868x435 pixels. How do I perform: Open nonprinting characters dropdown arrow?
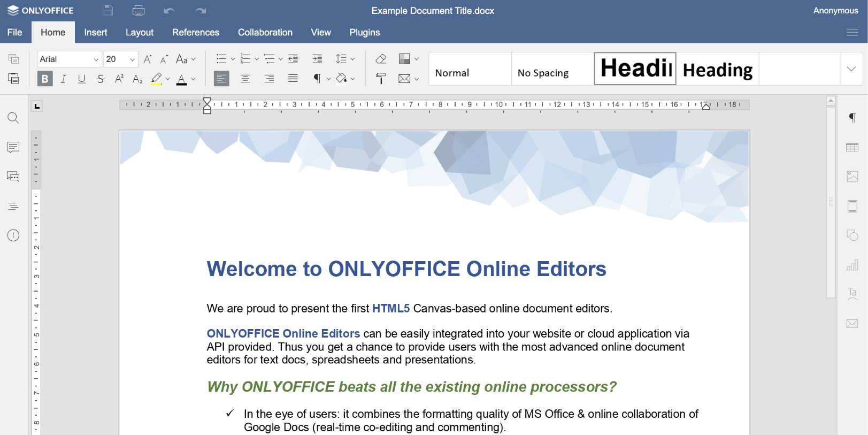[x=328, y=79]
